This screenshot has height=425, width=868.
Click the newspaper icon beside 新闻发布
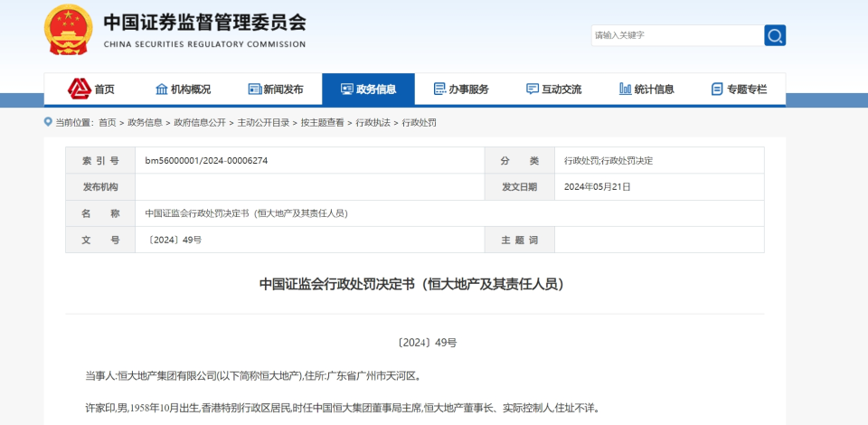(x=255, y=90)
